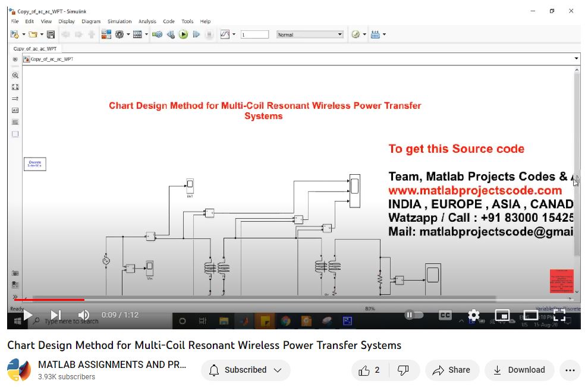
Task: Open the MATLAB channel avatar
Action: point(19,370)
